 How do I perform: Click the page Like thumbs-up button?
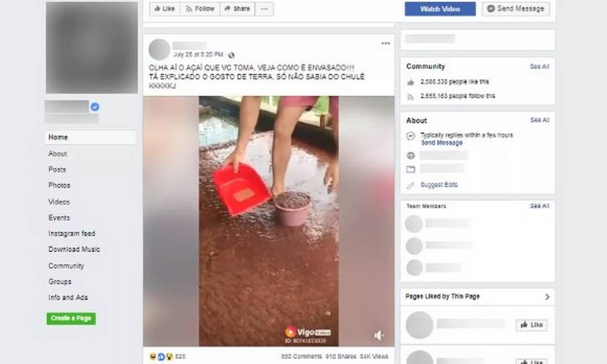tap(165, 9)
